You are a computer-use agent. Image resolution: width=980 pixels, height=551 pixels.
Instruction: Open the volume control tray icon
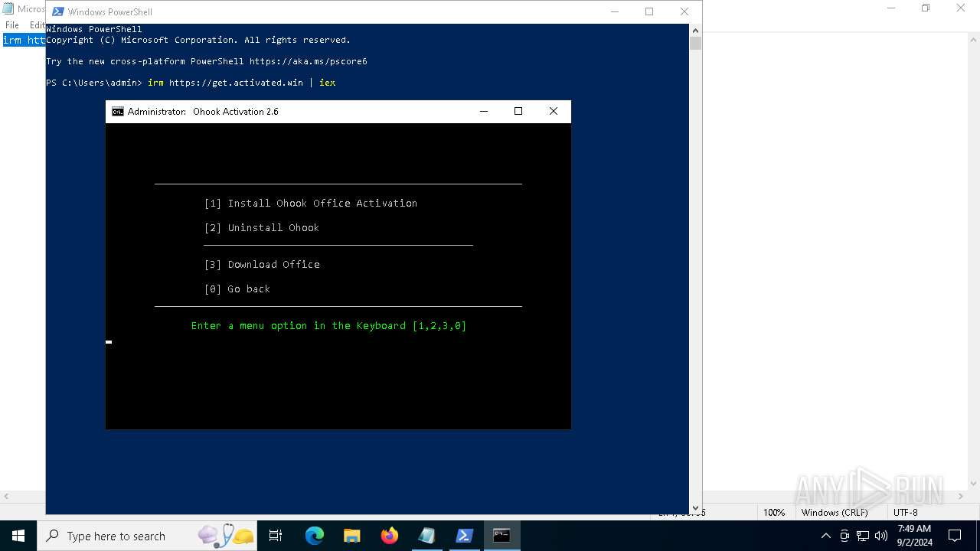880,536
